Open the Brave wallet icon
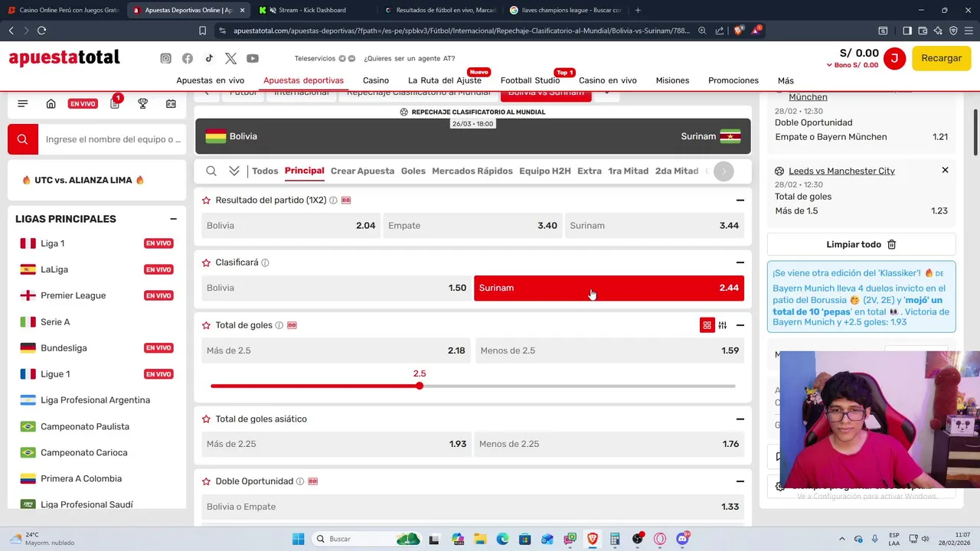The height and width of the screenshot is (551, 980). tap(923, 31)
